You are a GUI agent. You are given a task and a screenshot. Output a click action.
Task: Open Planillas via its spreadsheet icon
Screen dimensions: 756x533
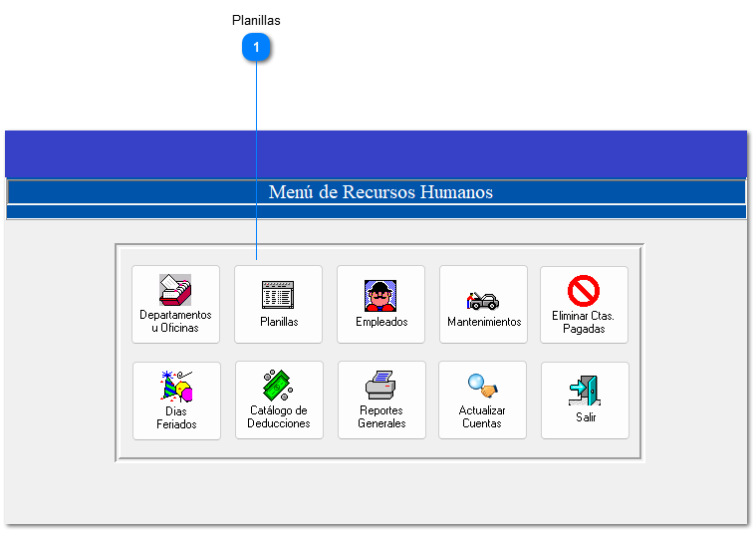coord(278,294)
